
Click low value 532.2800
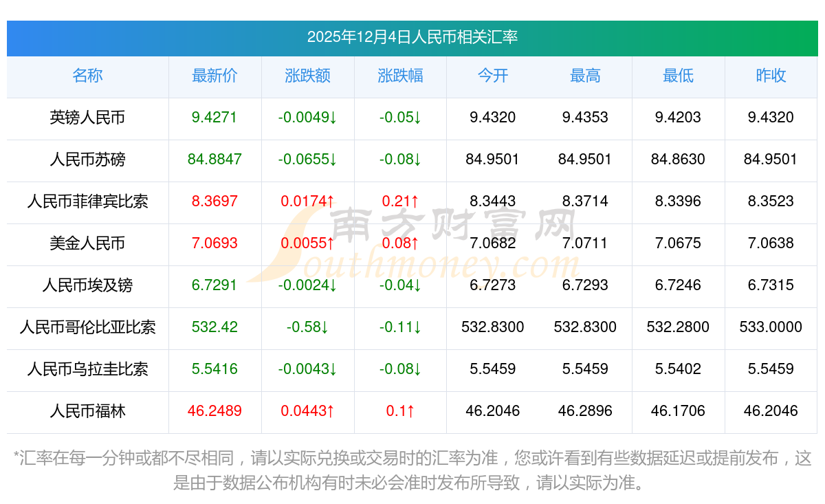pyautogui.click(x=678, y=327)
